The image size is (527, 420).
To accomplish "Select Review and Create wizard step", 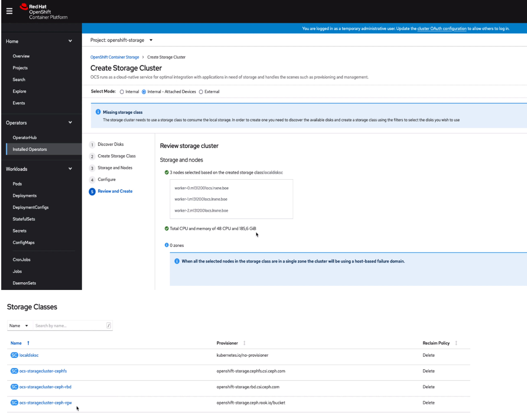I will [115, 191].
